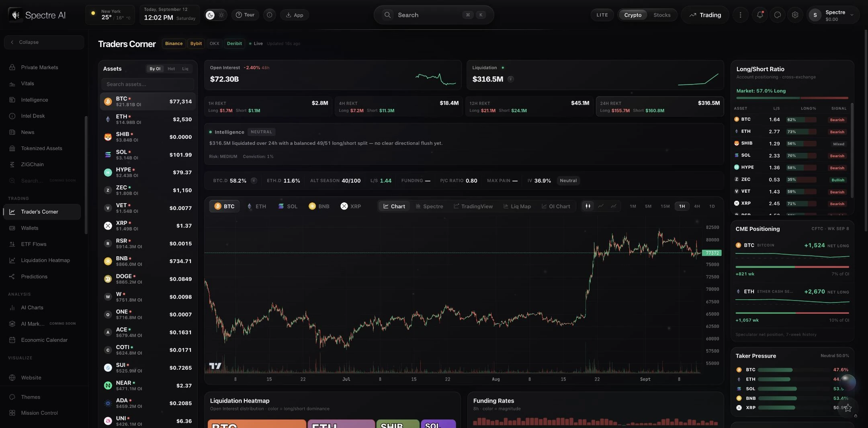The height and width of the screenshot is (428, 868).
Task: Click the Long/Short Ratio panel scrollbar
Action: [x=852, y=151]
